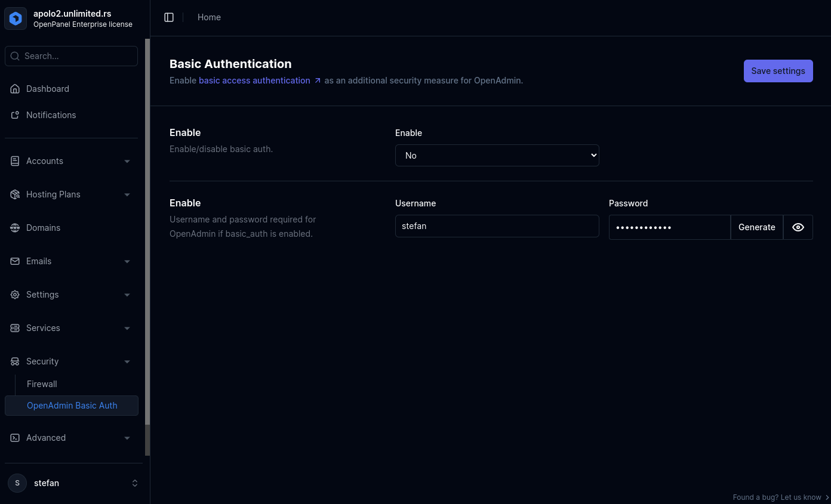The width and height of the screenshot is (831, 504).
Task: Click the OpenPanel logo icon
Action: pyautogui.click(x=16, y=18)
